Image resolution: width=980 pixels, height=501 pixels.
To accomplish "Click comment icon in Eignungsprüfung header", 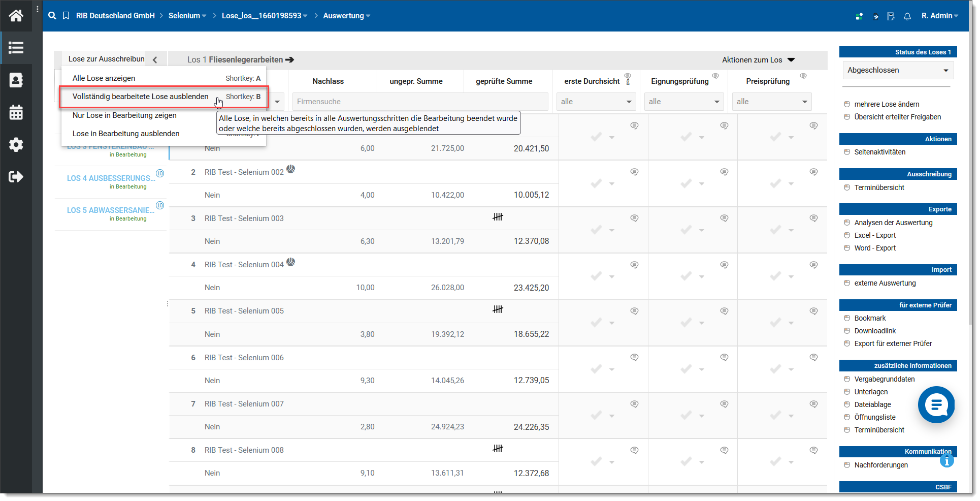I will click(x=715, y=76).
